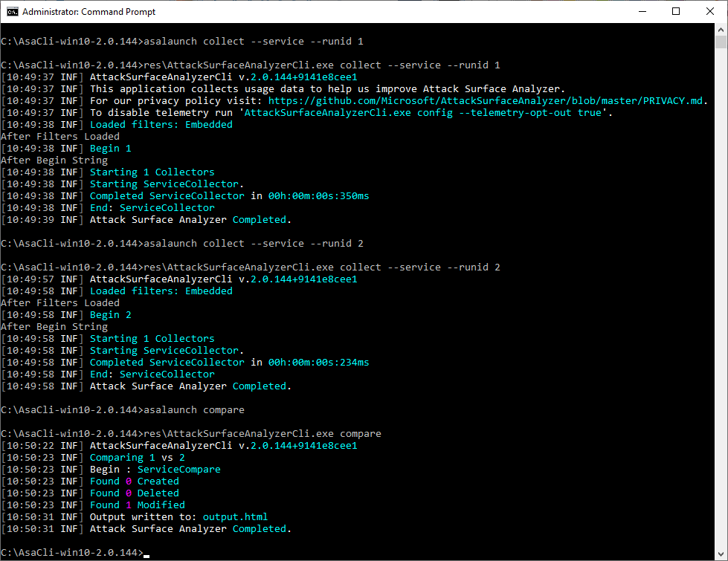Click the 10:49:57 timestamp

click(x=30, y=279)
